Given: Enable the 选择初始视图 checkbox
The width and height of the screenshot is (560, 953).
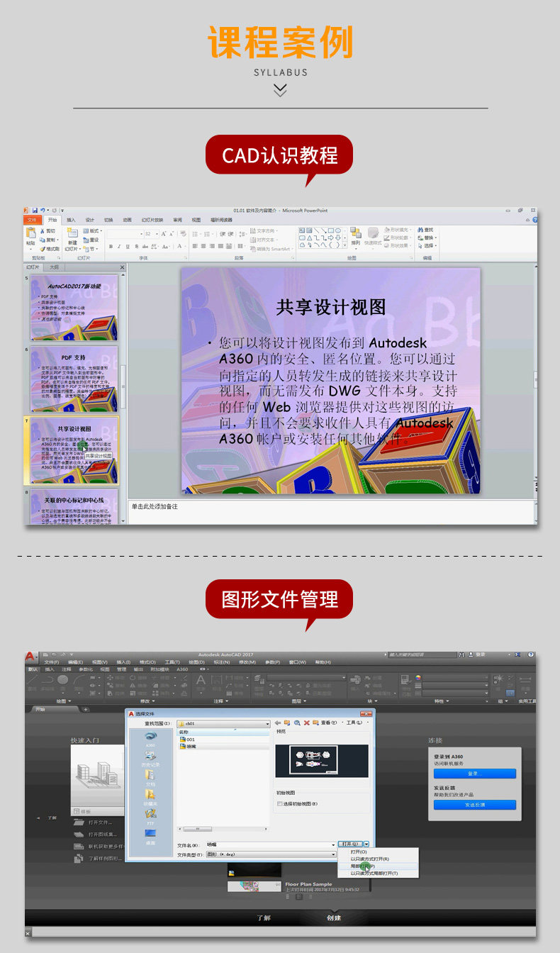Looking at the screenshot, I should tap(279, 804).
